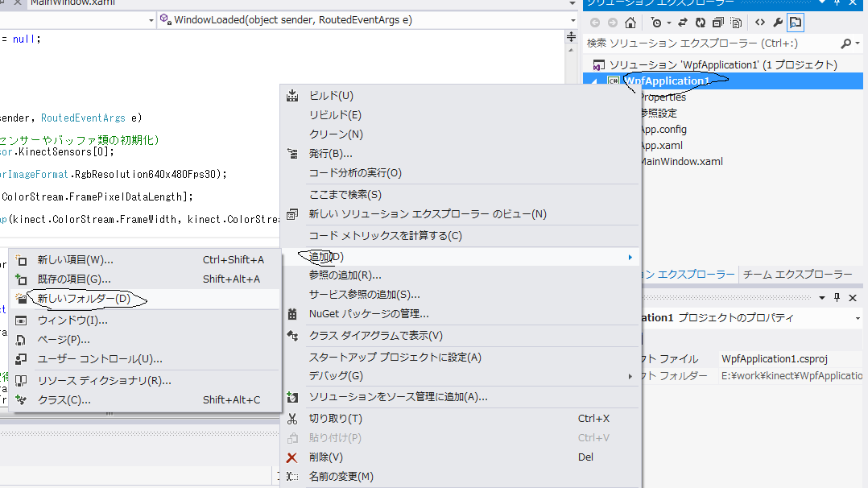Image resolution: width=868 pixels, height=488 pixels.
Task: Toggle Preview Selected Items button
Action: point(796,23)
